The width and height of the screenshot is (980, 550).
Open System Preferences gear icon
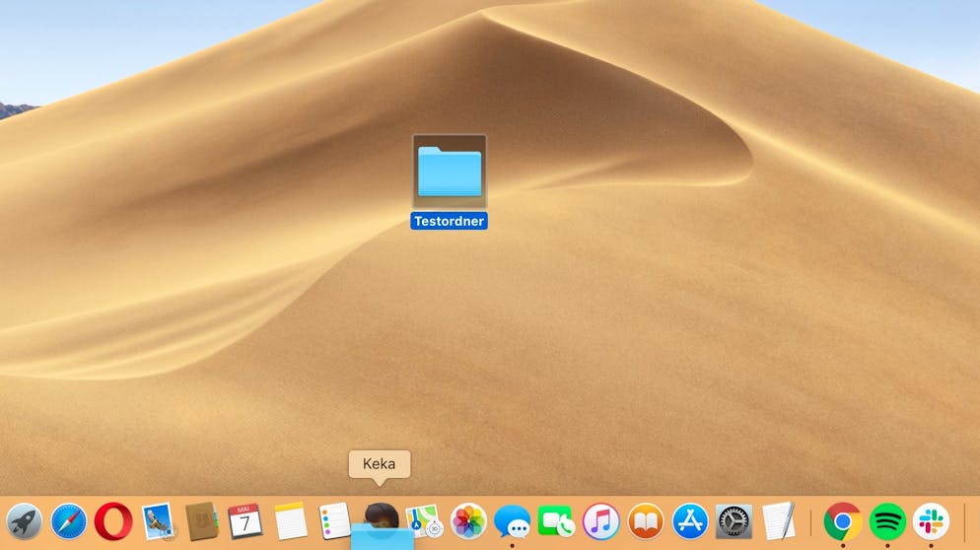click(x=734, y=521)
